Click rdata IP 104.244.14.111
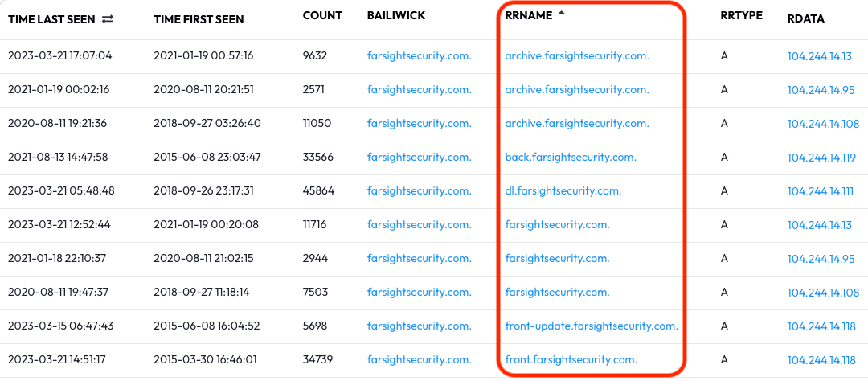Viewport: 868px width, 381px height. 821,191
